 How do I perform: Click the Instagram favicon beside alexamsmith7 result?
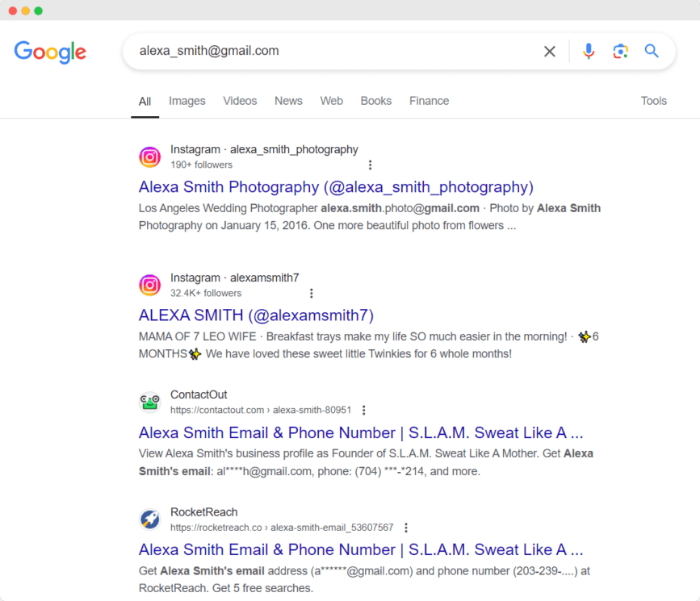coord(149,285)
